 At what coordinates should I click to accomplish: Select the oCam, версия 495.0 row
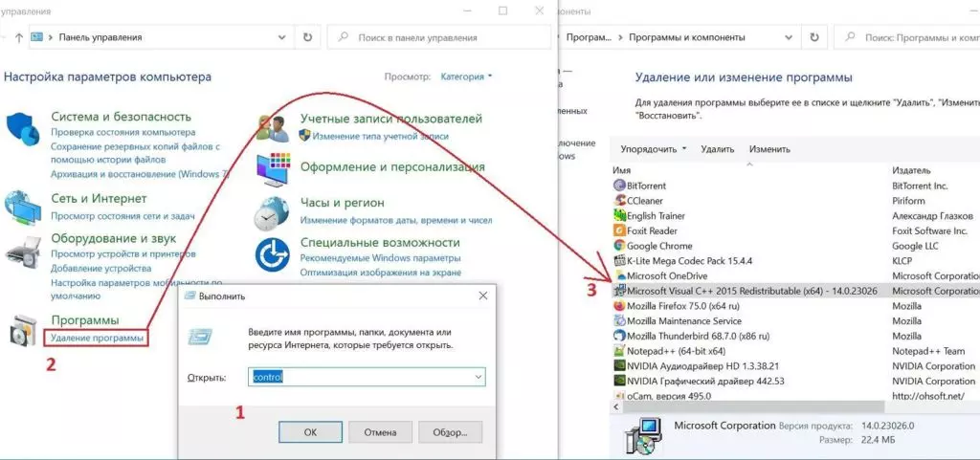point(795,396)
